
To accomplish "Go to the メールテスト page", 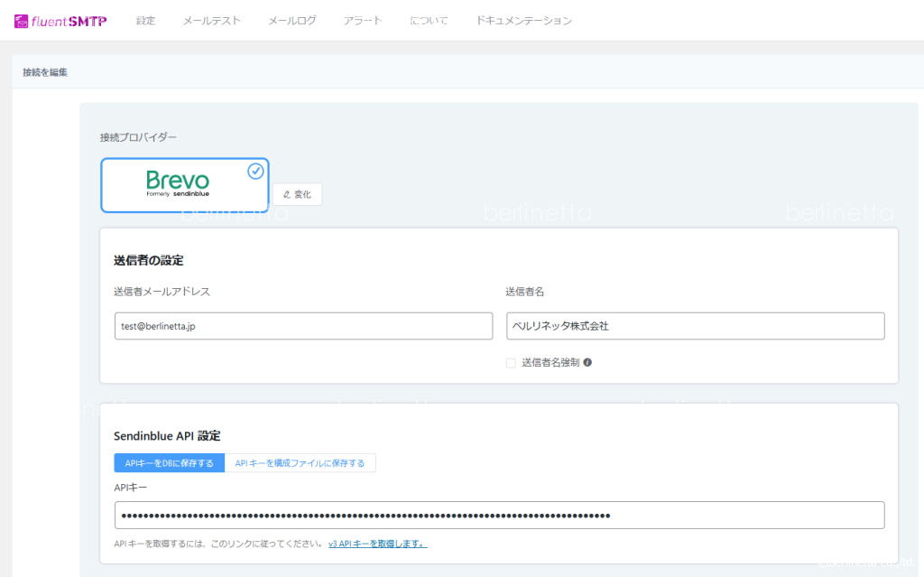I will (211, 21).
